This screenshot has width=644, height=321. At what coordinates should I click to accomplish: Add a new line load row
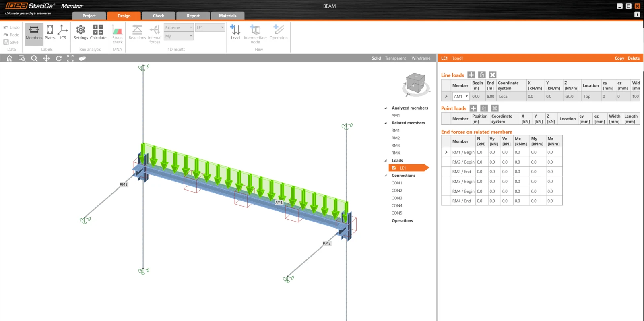pos(471,75)
